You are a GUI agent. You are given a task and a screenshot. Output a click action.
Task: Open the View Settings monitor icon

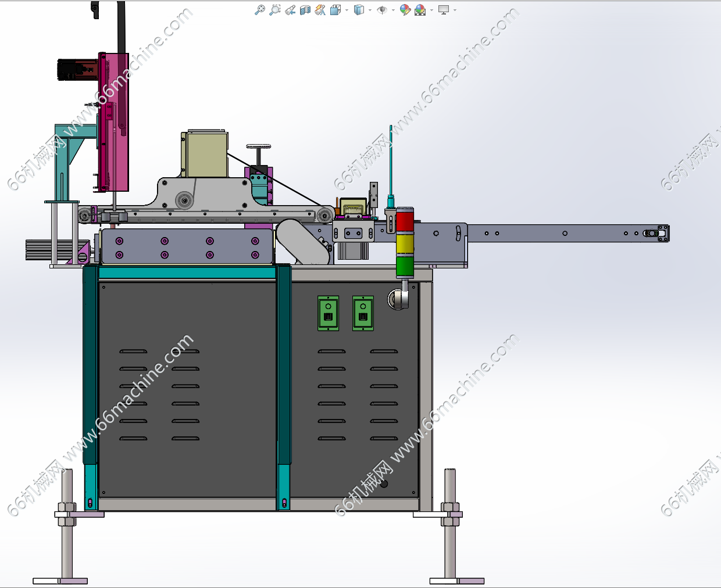tap(444, 10)
